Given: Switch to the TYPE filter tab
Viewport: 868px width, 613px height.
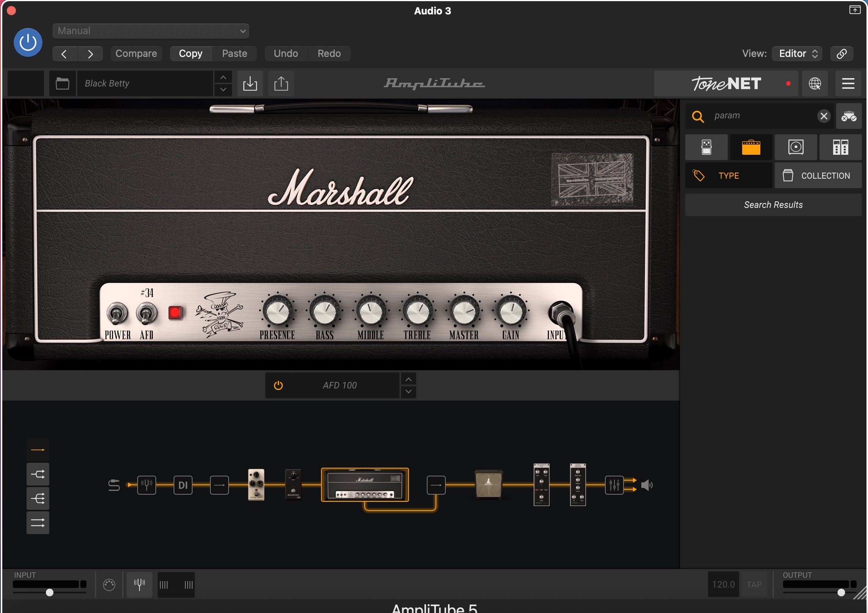Looking at the screenshot, I should (729, 176).
